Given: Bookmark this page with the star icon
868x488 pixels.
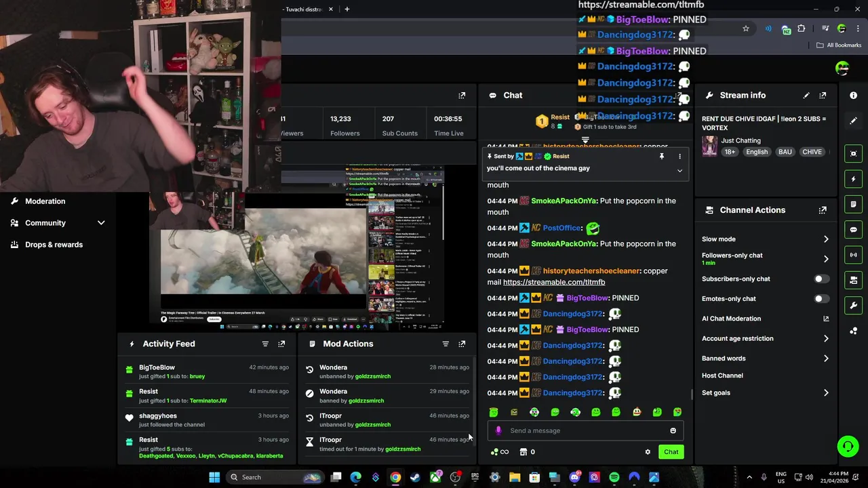Looking at the screenshot, I should pyautogui.click(x=746, y=28).
